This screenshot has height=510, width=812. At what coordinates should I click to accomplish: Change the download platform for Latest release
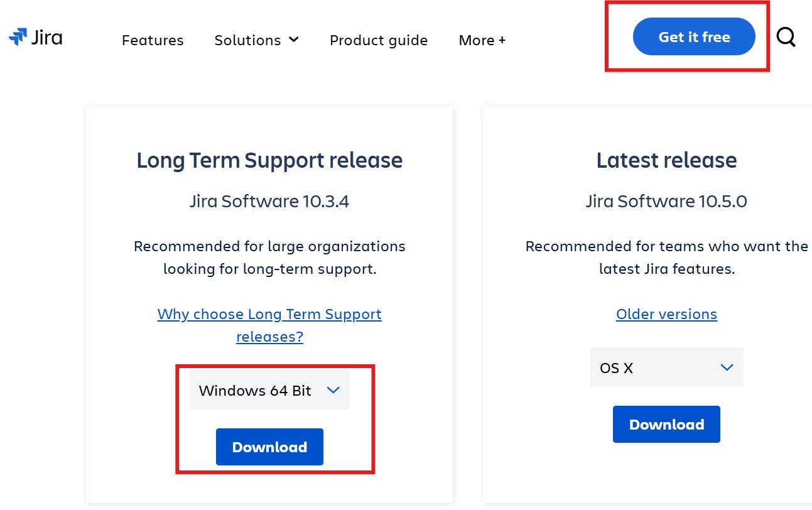[666, 367]
